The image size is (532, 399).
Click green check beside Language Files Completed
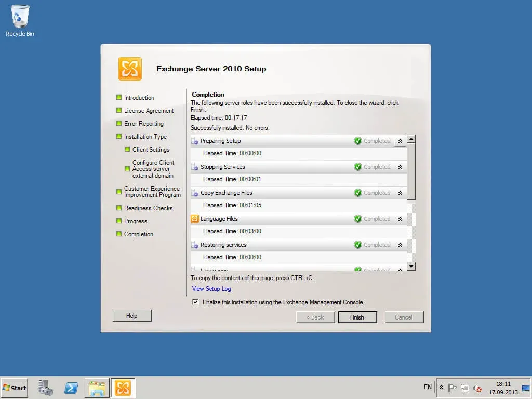pyautogui.click(x=357, y=219)
